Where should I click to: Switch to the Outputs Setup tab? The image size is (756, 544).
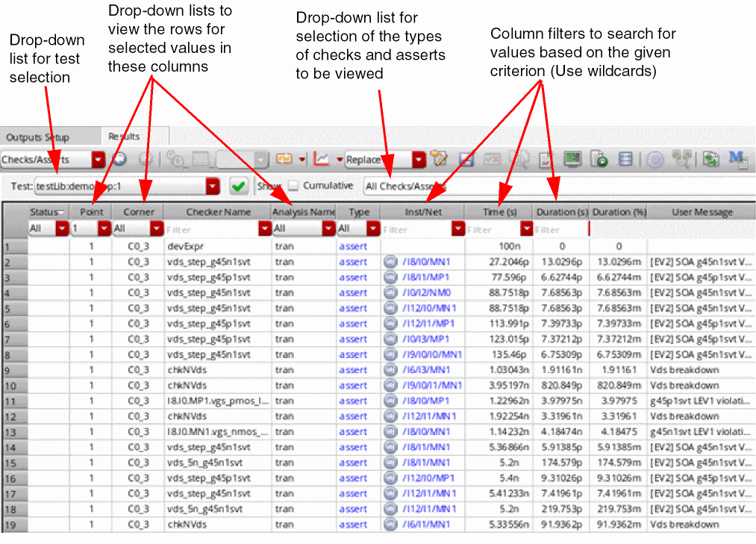pyautogui.click(x=37, y=137)
